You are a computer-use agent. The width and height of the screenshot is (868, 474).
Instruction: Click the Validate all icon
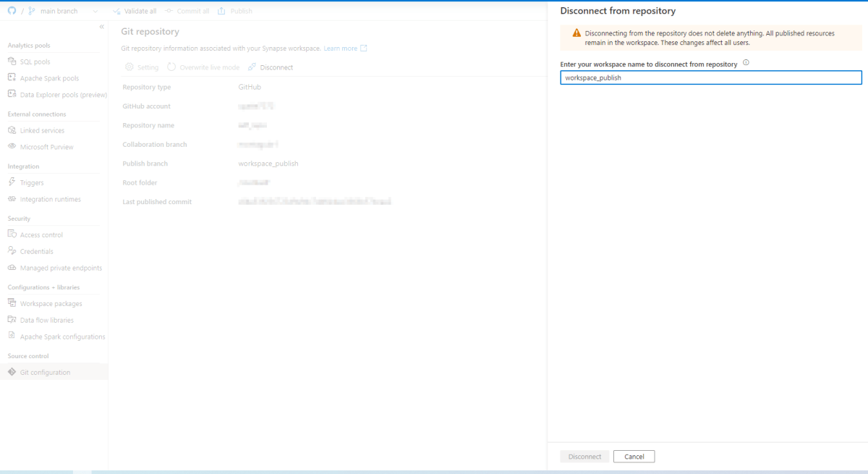point(116,11)
